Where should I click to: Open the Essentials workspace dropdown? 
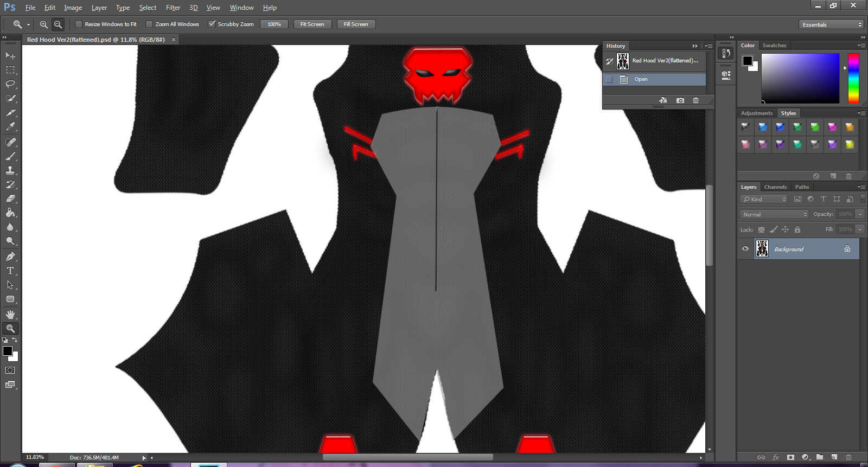pos(831,24)
